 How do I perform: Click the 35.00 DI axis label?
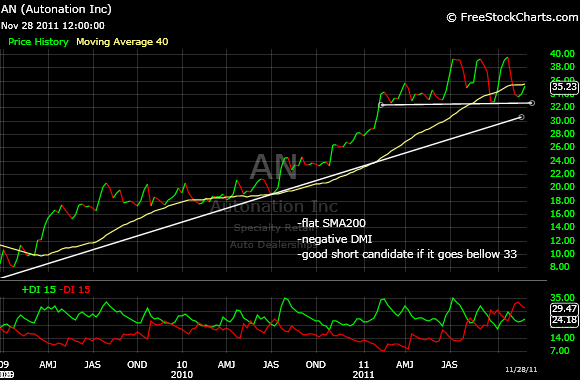click(562, 297)
